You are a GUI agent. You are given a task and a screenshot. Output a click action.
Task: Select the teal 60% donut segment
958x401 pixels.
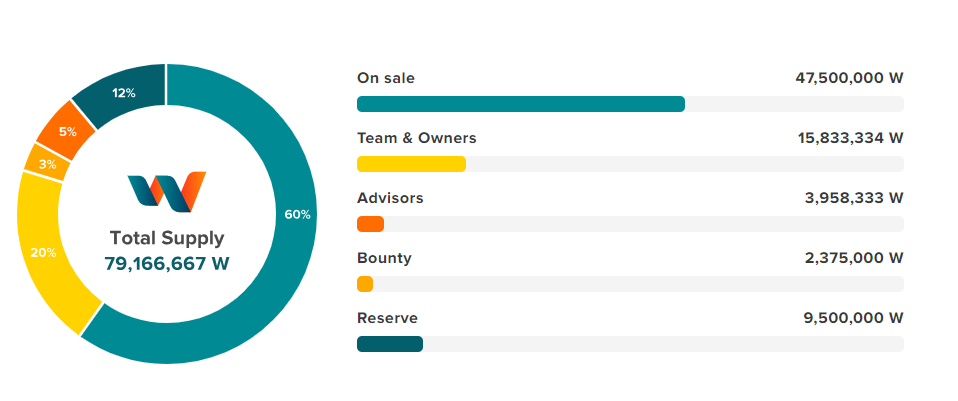click(297, 215)
